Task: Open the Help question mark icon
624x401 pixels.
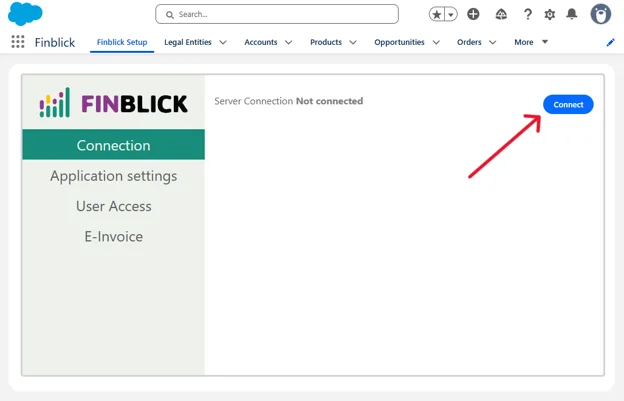Action: (528, 15)
